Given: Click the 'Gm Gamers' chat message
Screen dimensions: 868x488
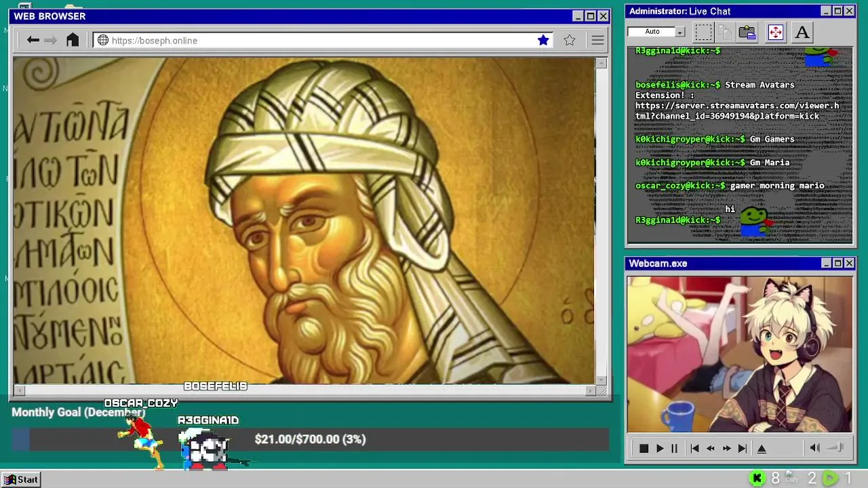Looking at the screenshot, I should (x=772, y=139).
